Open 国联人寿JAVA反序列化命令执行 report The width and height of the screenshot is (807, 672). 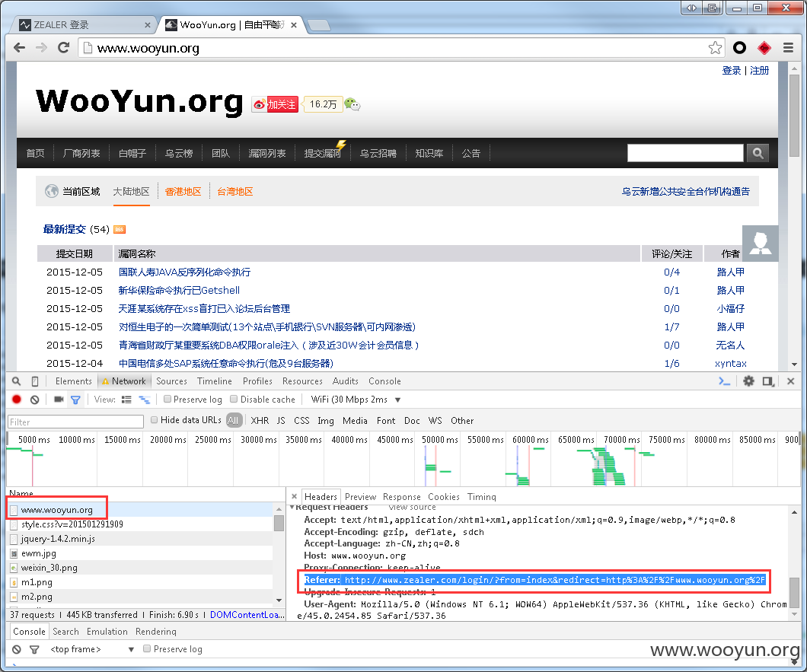click(184, 272)
